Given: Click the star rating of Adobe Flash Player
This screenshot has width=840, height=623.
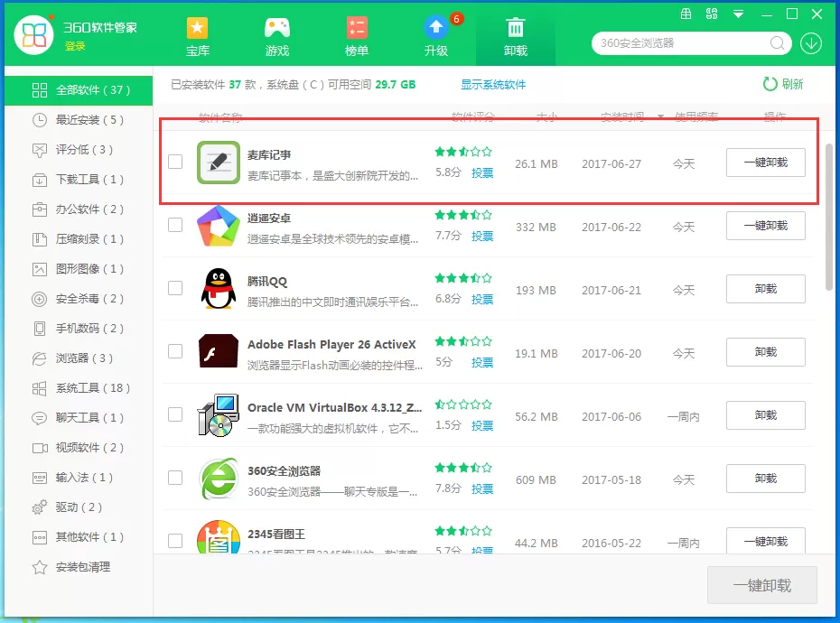Looking at the screenshot, I should tap(463, 341).
